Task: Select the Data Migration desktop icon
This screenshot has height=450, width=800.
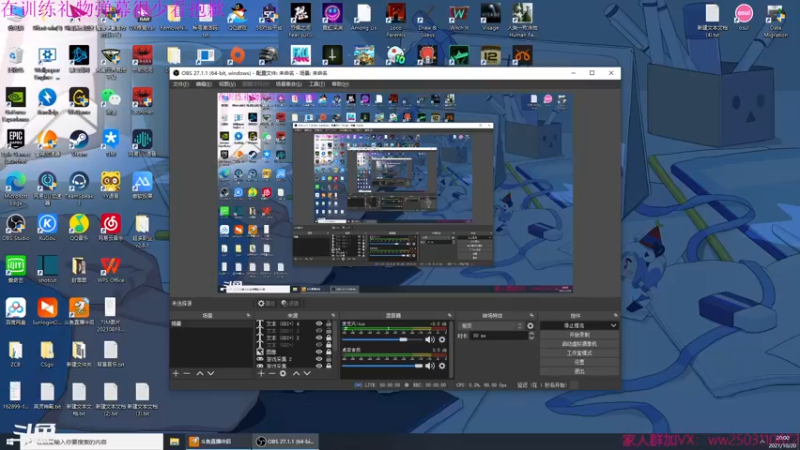Action: 775,20
